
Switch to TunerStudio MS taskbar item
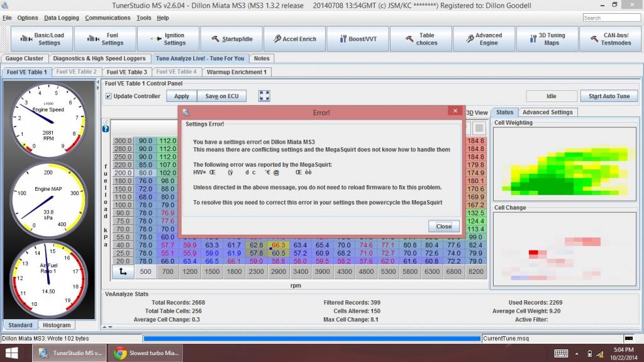pyautogui.click(x=69, y=353)
